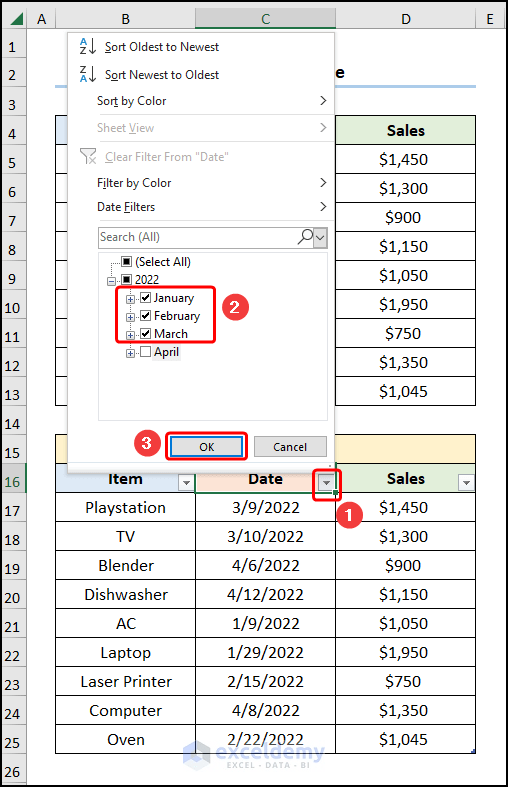Click the Sort Newest to Oldest Z-A icon

(88, 74)
